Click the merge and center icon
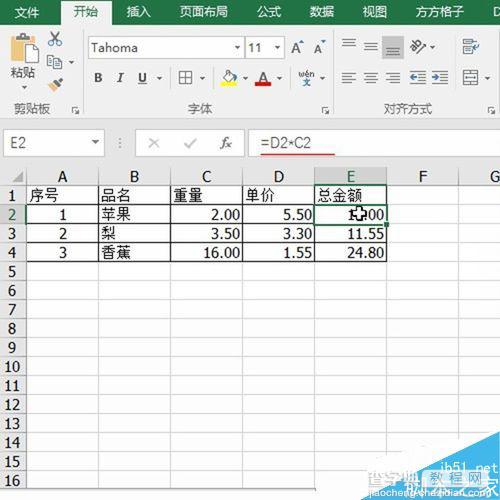This screenshot has width=500, height=500. pos(470,78)
